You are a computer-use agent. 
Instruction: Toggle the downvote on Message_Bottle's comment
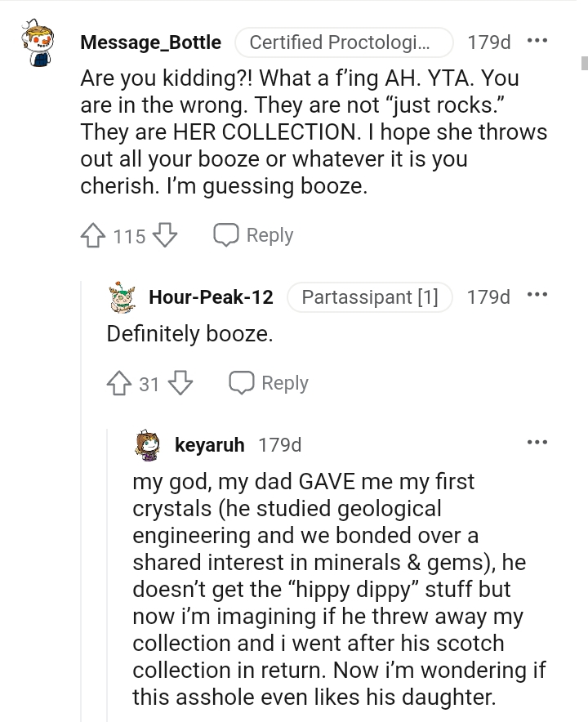(x=166, y=235)
